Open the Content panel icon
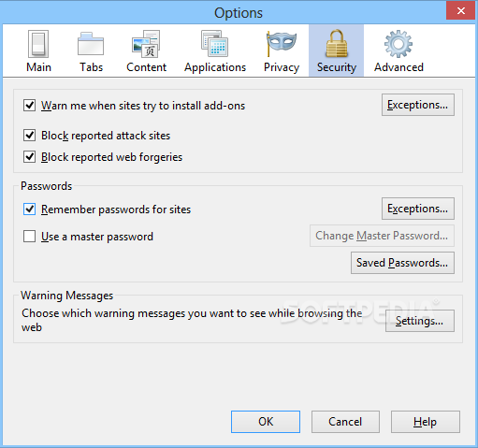478x448 pixels. point(146,44)
